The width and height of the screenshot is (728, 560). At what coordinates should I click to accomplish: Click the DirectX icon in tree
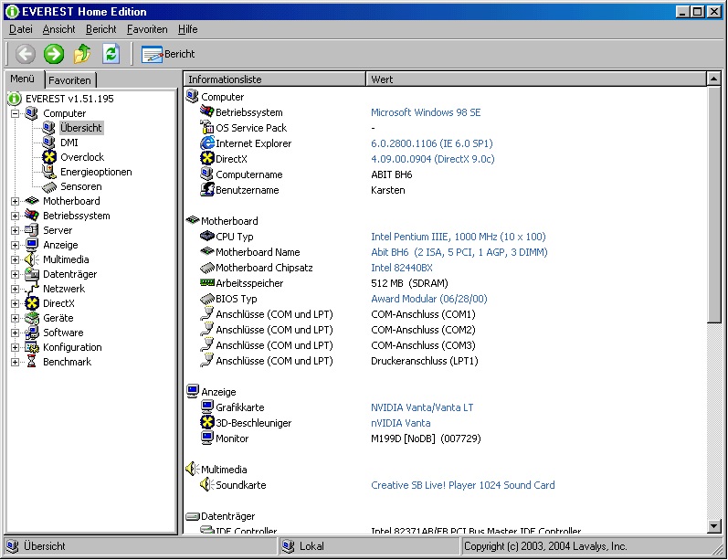pos(32,303)
